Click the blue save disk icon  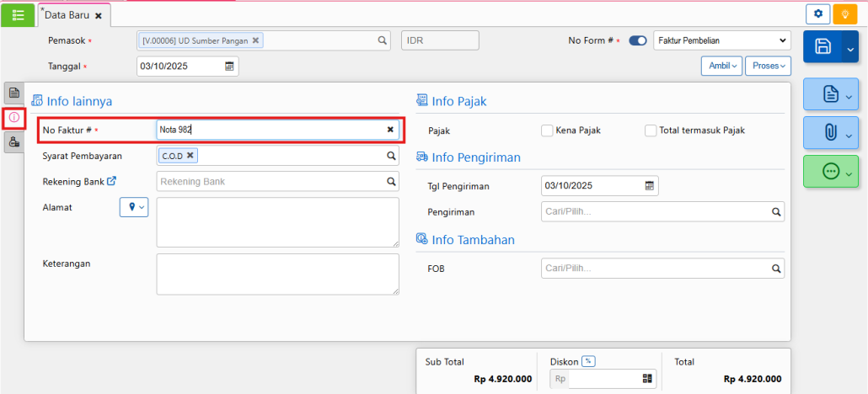pos(823,49)
